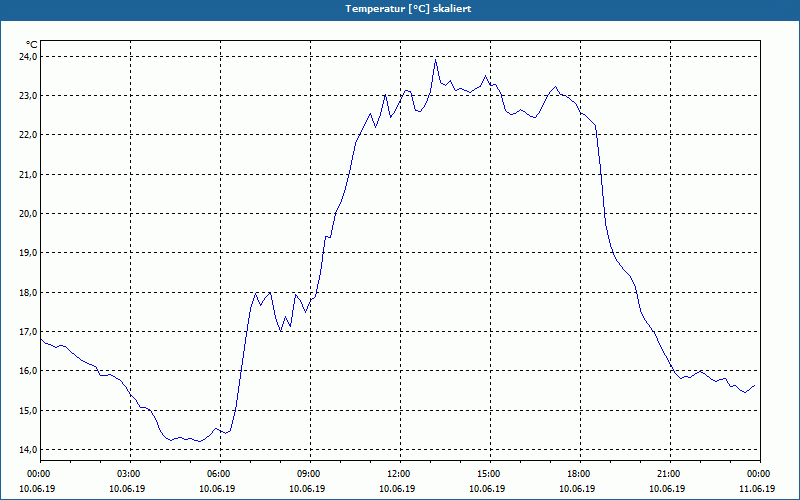Select the 15,0 y-axis label
This screenshot has width=800, height=500.
point(29,411)
